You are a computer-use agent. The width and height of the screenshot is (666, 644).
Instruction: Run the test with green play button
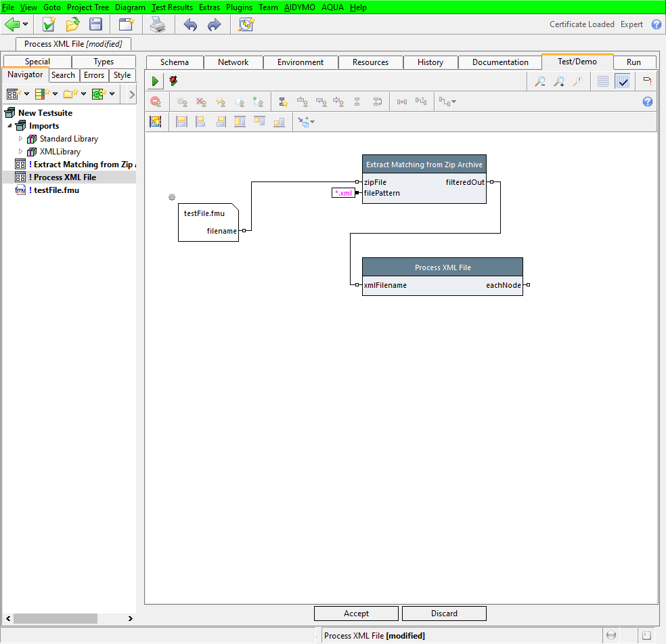point(155,81)
